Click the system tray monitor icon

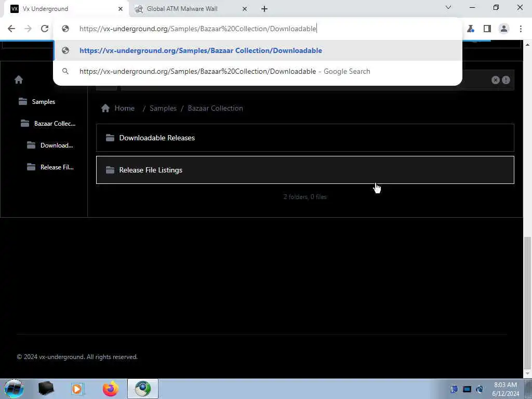click(x=467, y=389)
